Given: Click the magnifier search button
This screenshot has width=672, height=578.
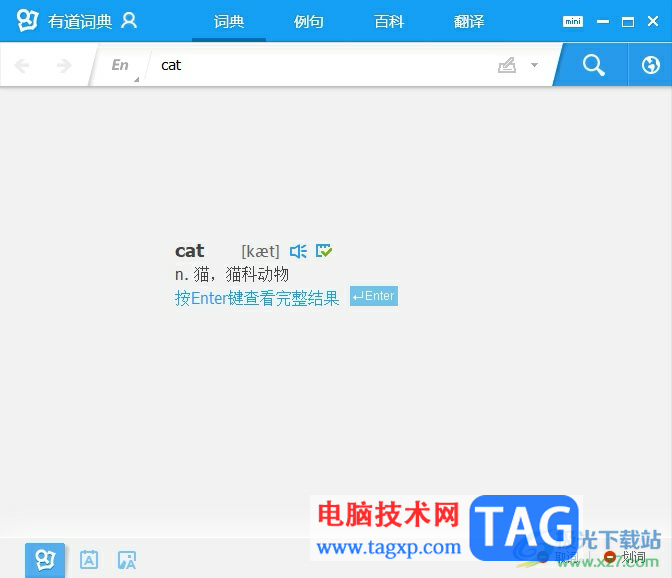Looking at the screenshot, I should tap(593, 65).
